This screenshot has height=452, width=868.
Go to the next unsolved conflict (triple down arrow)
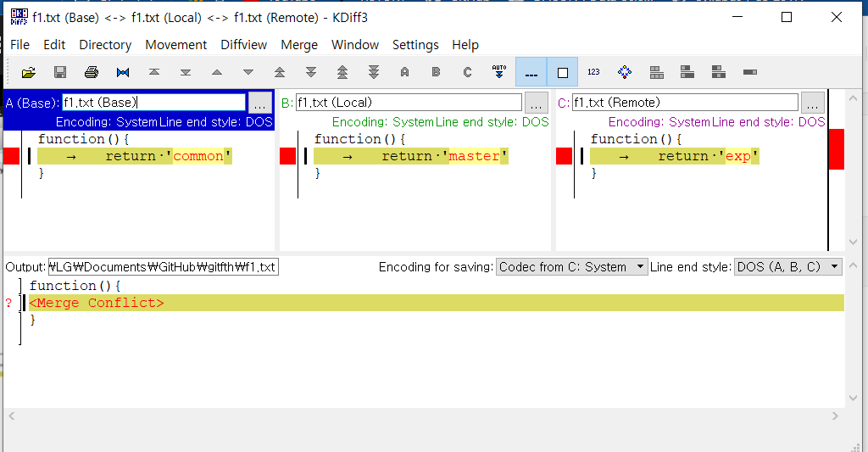374,72
